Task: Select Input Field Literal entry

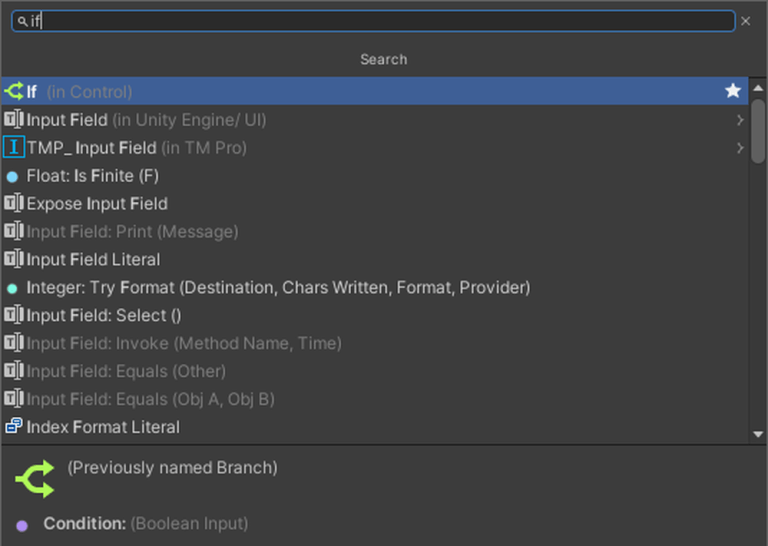Action: (93, 260)
